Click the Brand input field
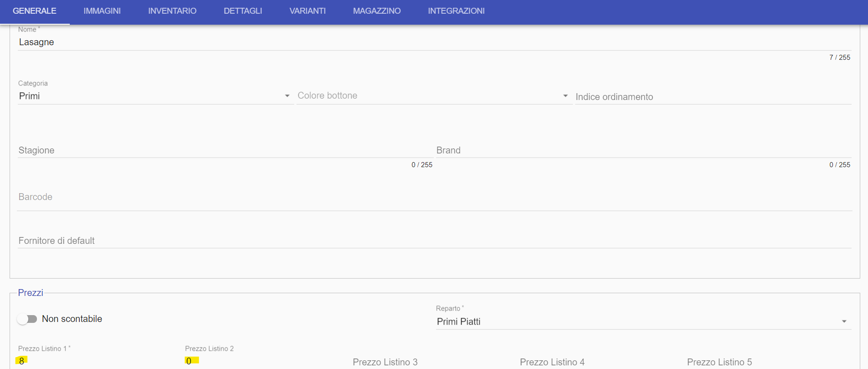The height and width of the screenshot is (369, 868). click(x=644, y=150)
